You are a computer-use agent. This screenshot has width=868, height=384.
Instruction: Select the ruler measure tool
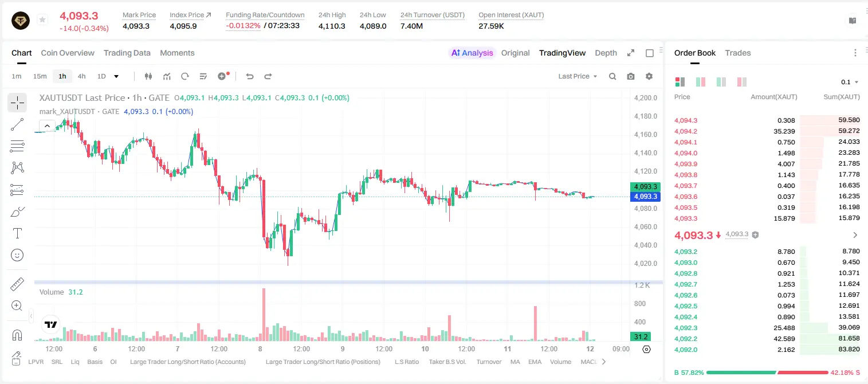click(x=17, y=284)
